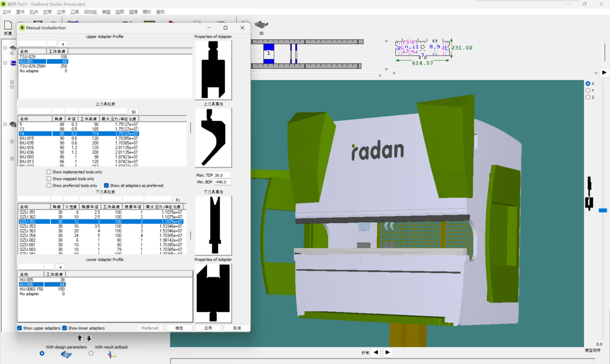Click the blue model rotation slider handle
Viewport: 610px width, 364px height.
pyautogui.click(x=603, y=210)
